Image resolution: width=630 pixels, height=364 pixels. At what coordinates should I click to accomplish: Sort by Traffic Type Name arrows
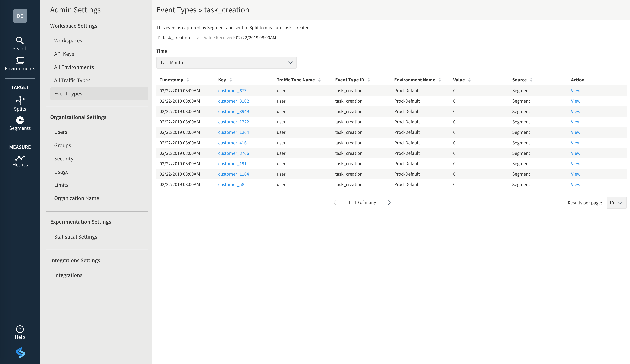point(319,80)
